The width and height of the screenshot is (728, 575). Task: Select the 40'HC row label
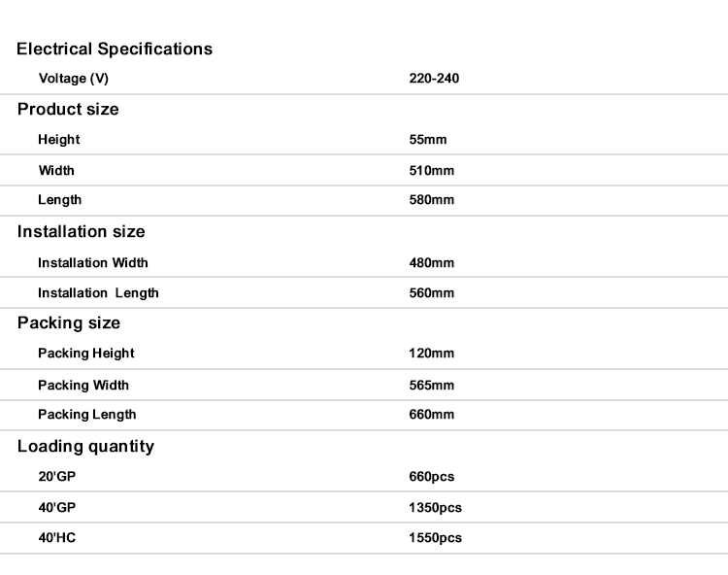57,537
